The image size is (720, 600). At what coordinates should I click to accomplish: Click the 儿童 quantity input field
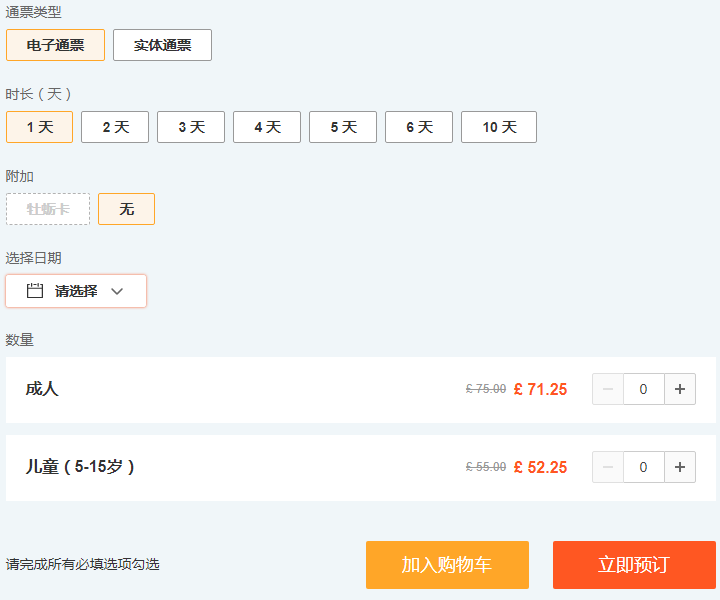(643, 467)
